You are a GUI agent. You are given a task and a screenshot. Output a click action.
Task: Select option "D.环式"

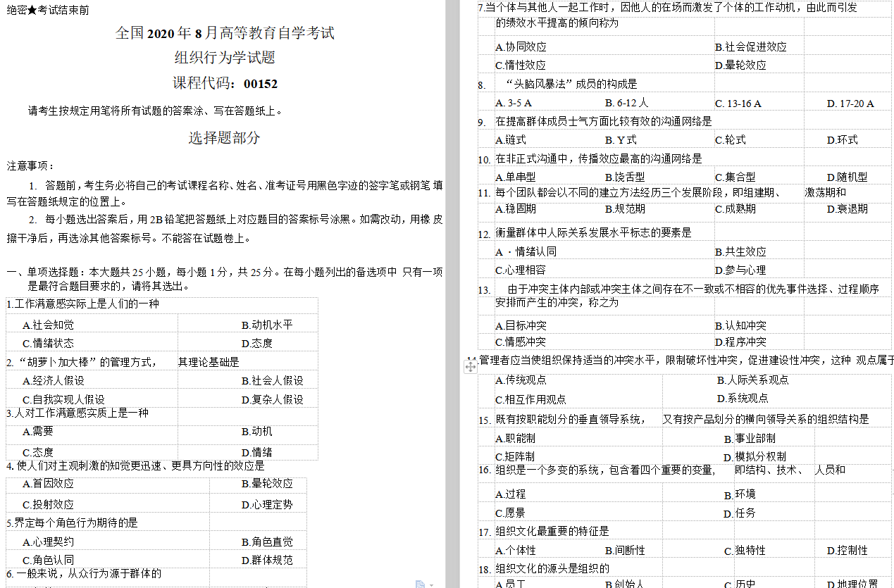843,140
